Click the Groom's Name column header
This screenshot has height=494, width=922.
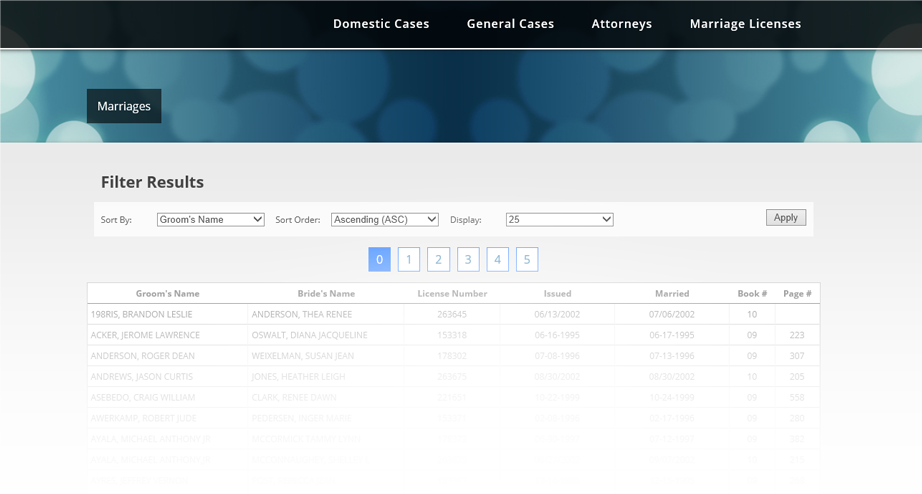pos(168,293)
